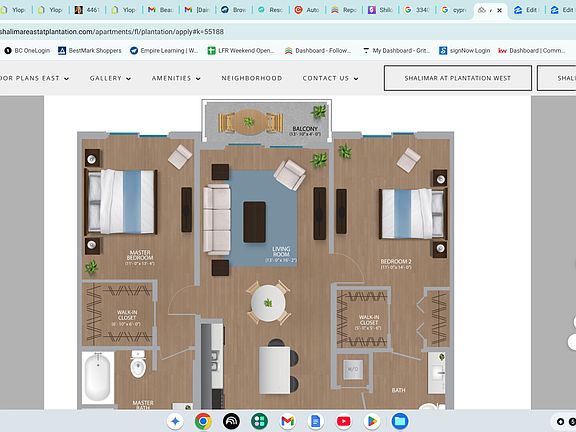Screen dimensions: 576x432
Task: Switch to the Google cypr tab
Action: [455, 10]
